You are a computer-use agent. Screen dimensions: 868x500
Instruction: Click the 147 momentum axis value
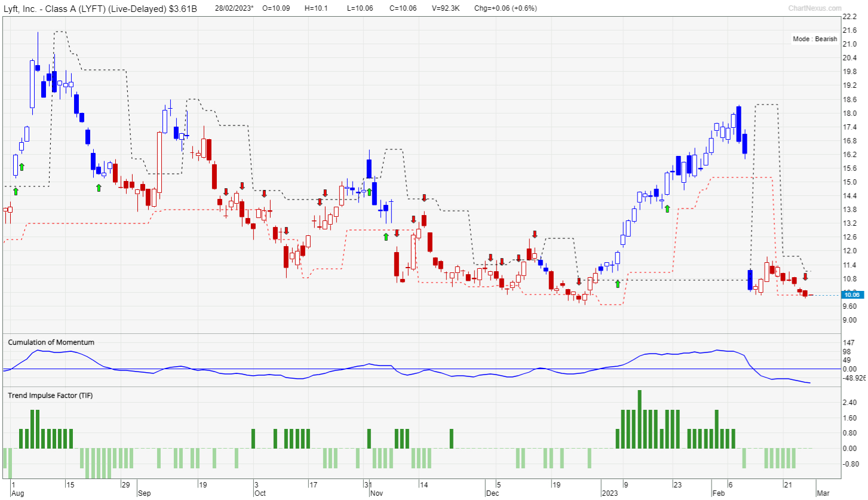pyautogui.click(x=848, y=343)
